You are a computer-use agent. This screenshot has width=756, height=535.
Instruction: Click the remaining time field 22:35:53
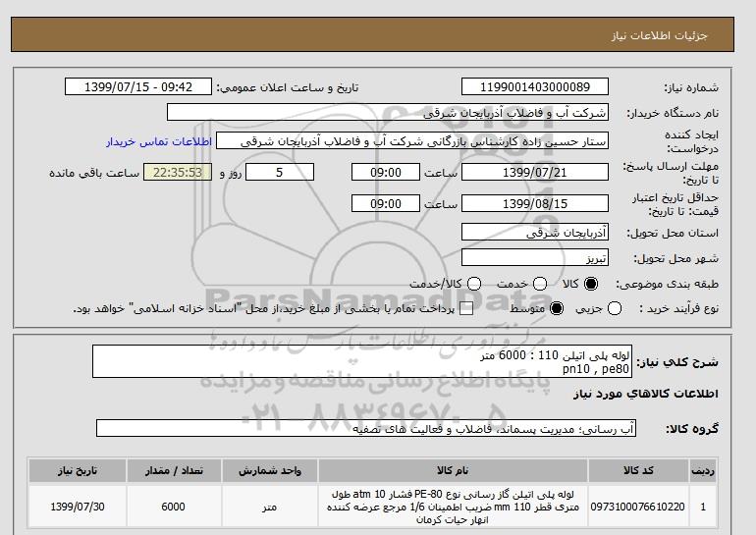click(178, 172)
